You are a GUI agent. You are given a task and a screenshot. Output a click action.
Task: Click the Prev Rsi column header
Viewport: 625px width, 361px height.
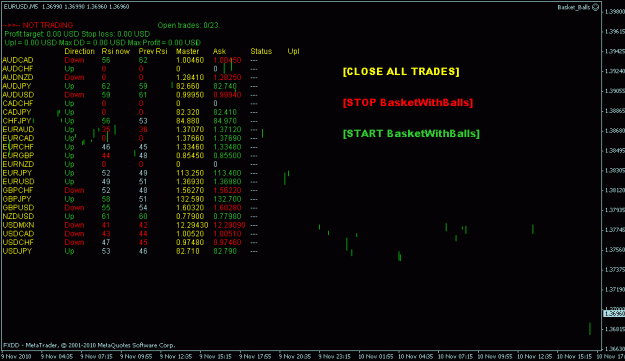153,51
